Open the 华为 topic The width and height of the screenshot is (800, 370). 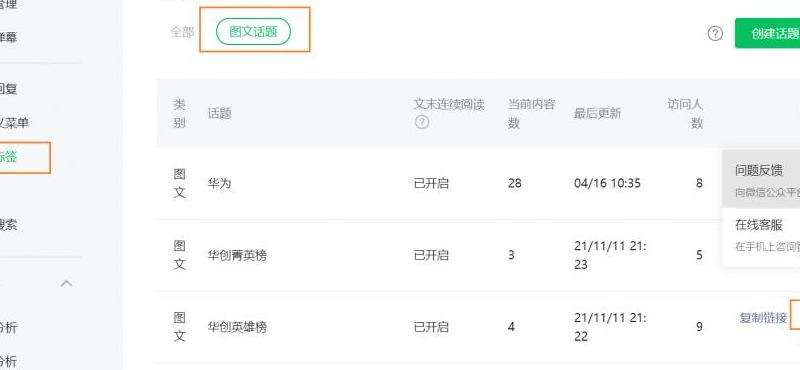tap(219, 183)
